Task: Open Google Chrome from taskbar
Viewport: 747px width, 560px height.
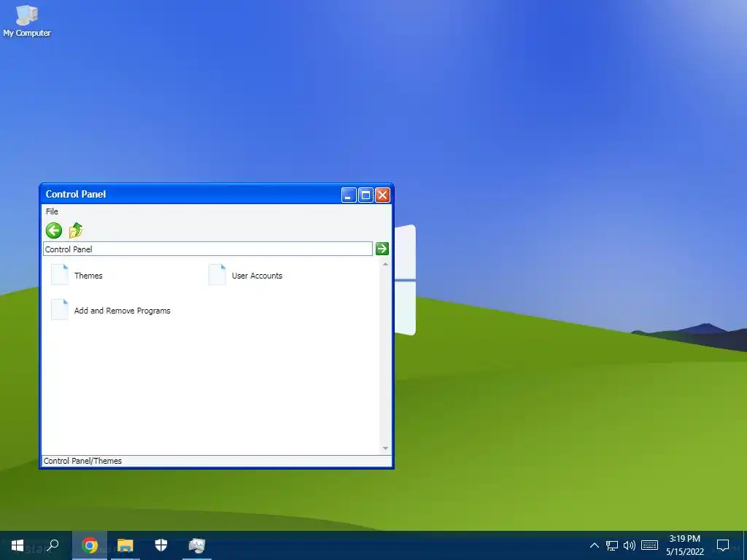Action: [90, 545]
